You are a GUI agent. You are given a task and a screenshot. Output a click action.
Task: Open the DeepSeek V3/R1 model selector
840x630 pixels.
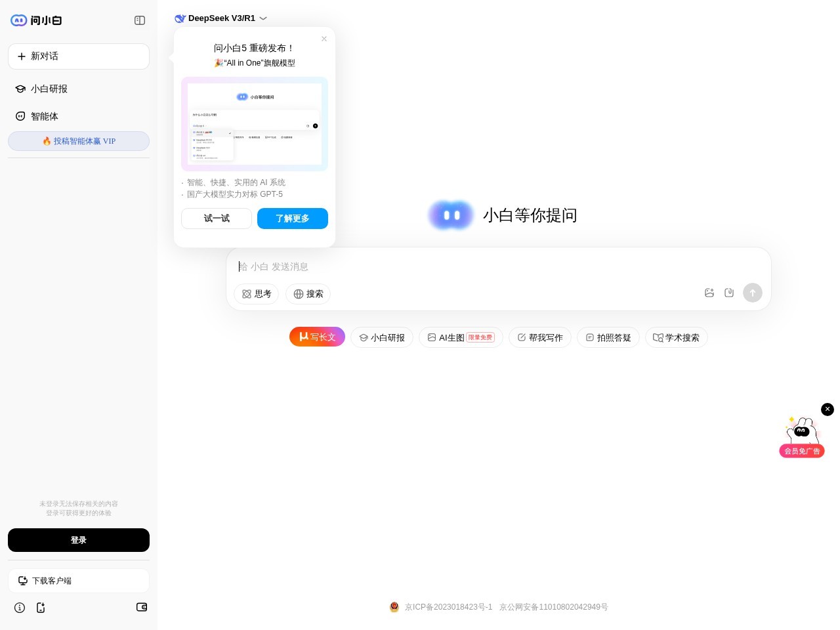222,18
